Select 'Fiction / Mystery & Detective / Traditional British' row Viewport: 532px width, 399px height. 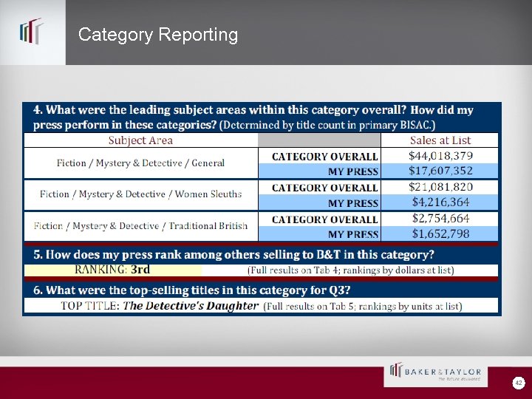141,226
